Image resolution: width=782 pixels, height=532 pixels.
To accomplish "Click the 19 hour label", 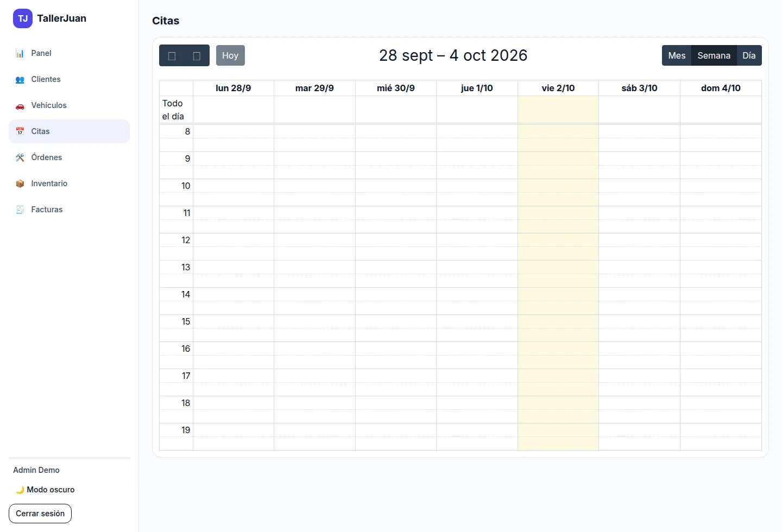I will pyautogui.click(x=186, y=430).
